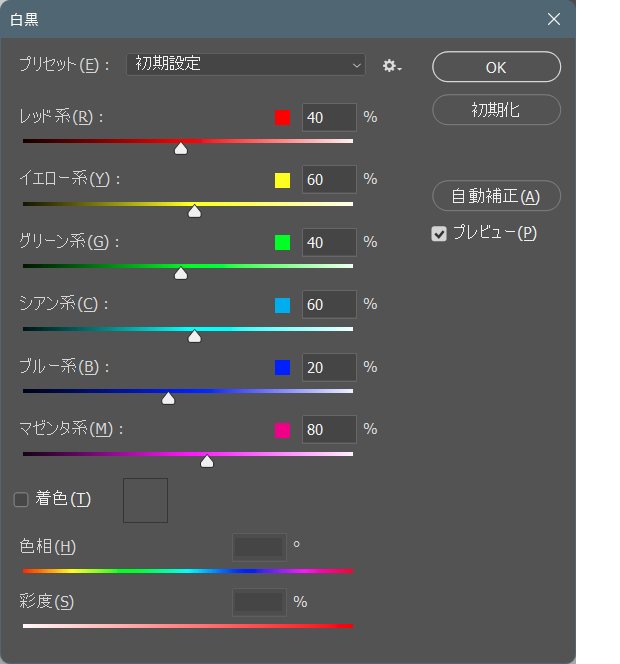Click the ブルー系 slider handle
This screenshot has height=664, width=620.
click(168, 398)
